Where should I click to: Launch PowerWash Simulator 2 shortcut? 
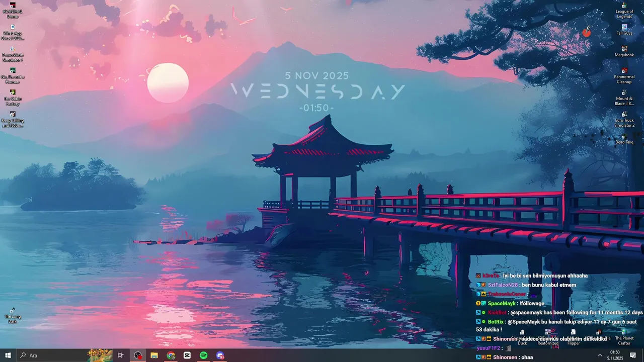coord(13,54)
